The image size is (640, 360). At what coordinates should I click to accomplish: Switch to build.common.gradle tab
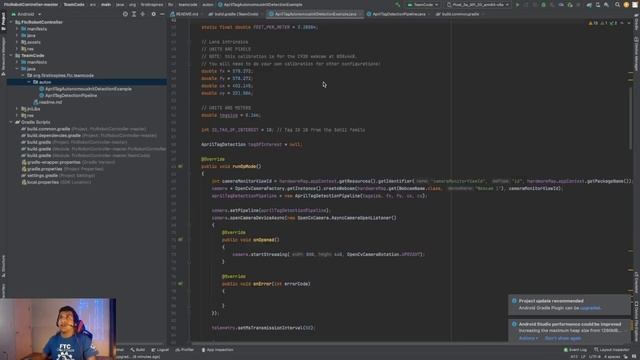point(458,14)
